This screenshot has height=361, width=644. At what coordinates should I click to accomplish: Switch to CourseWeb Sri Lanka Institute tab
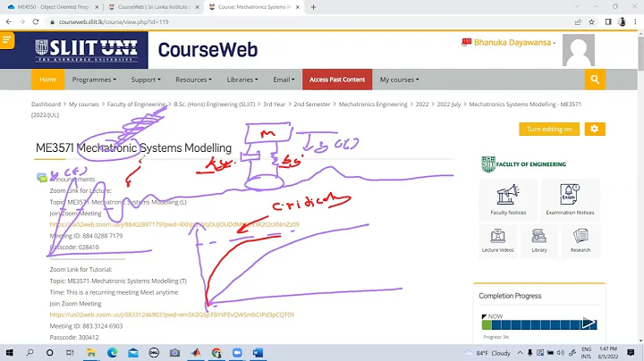[x=154, y=7]
